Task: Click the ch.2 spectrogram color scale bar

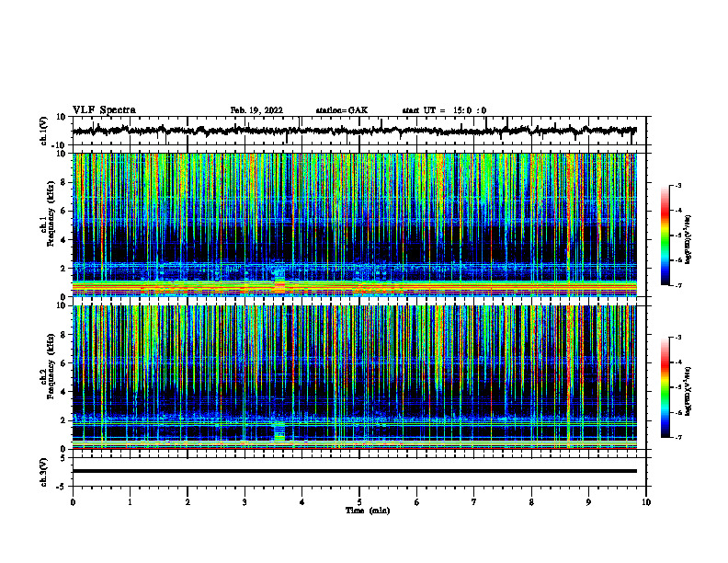Action: click(x=665, y=387)
